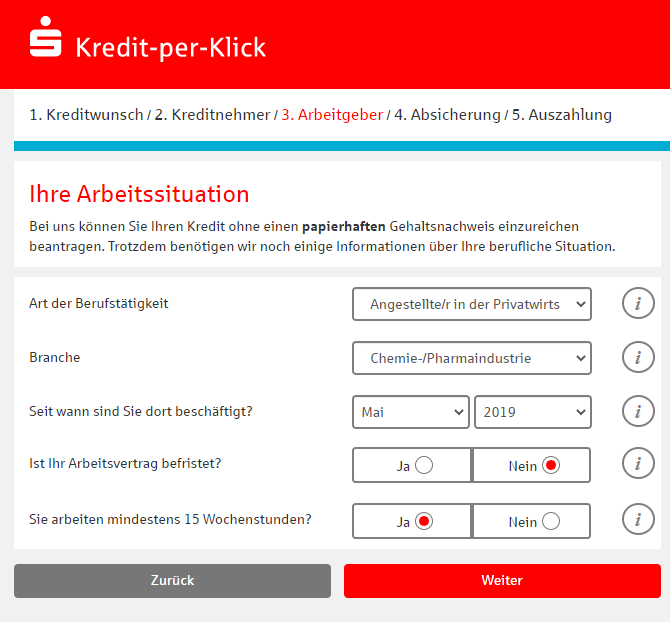Open the month dropdown showing Mai

(410, 412)
